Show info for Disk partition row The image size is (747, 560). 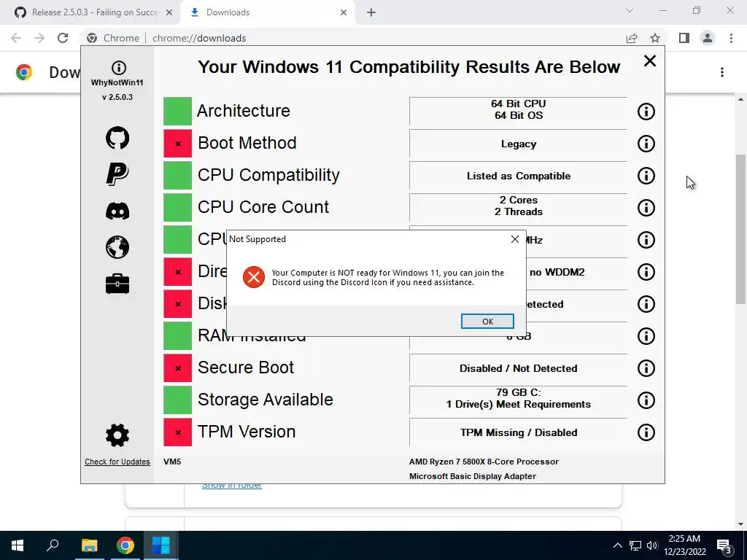coord(646,304)
